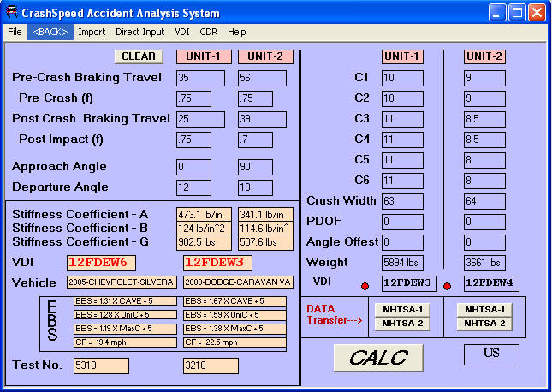Click Unit-1 Pre-Crash Braking Travel field
The height and width of the screenshot is (392, 552).
click(x=193, y=78)
